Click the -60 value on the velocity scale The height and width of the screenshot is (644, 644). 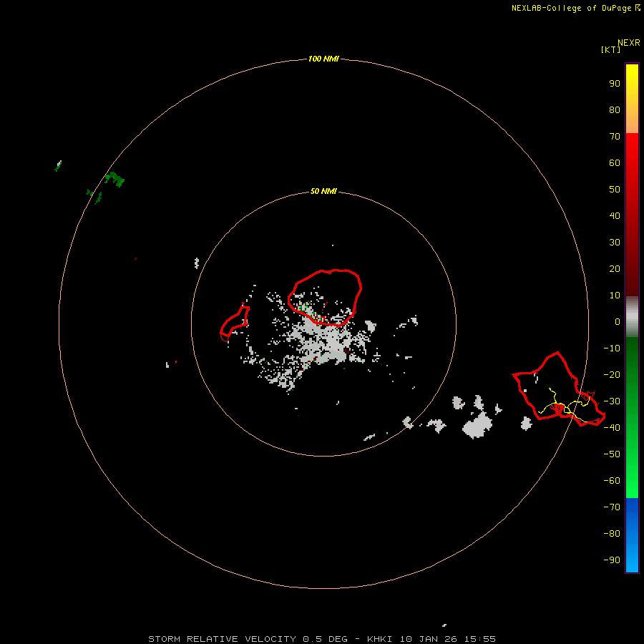(612, 481)
